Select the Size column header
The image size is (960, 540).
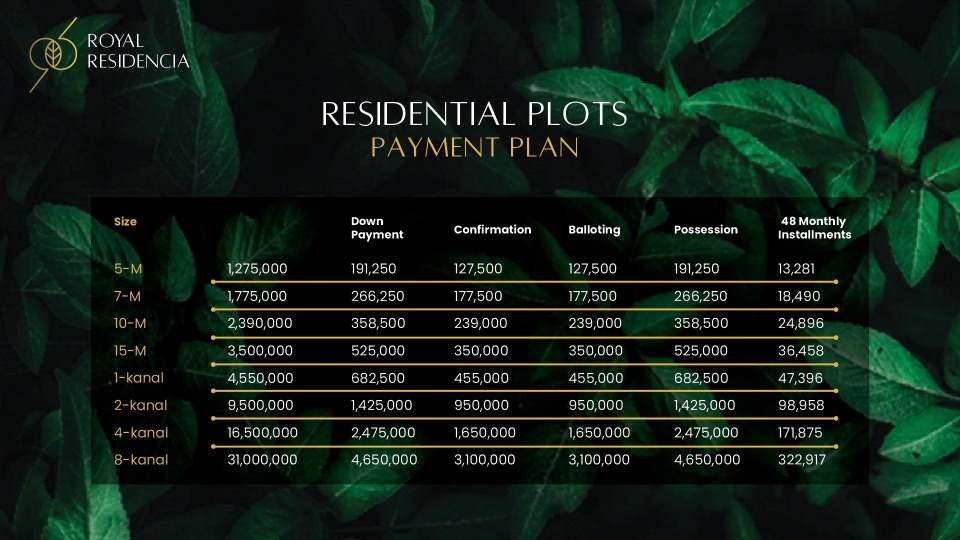click(126, 222)
